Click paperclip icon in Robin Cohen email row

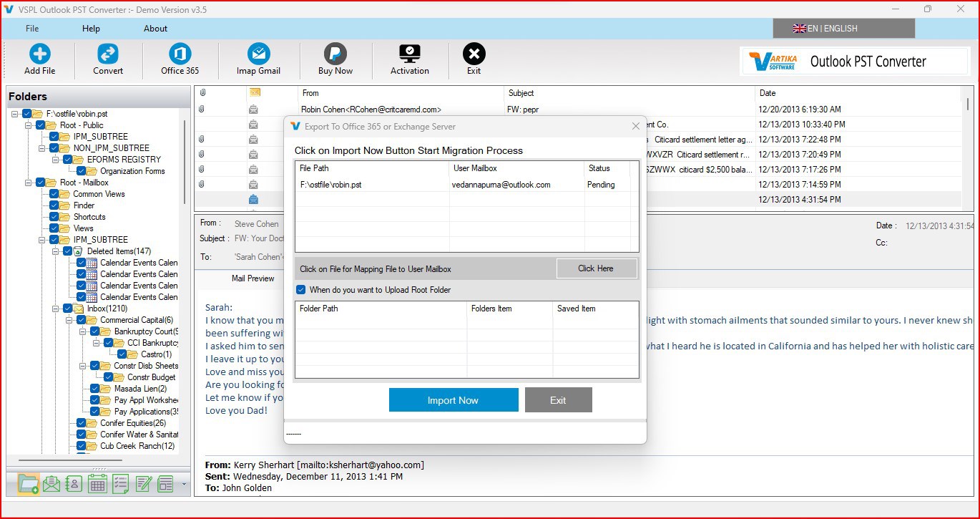click(x=202, y=110)
